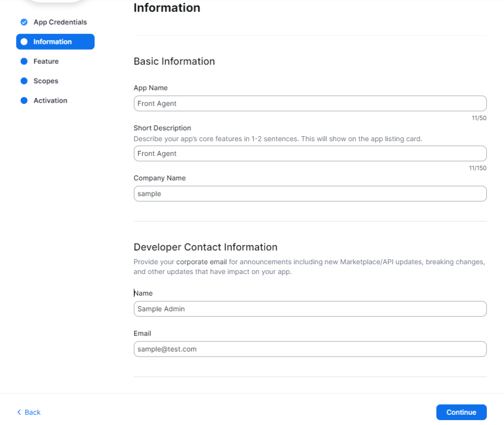Edit the Company Name field containing sample

[x=310, y=194]
